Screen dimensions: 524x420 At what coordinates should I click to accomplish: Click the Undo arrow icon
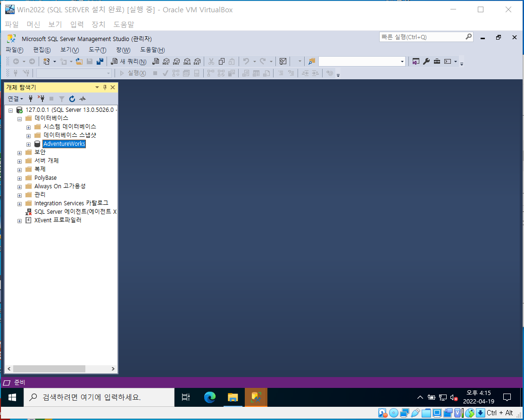coord(246,61)
